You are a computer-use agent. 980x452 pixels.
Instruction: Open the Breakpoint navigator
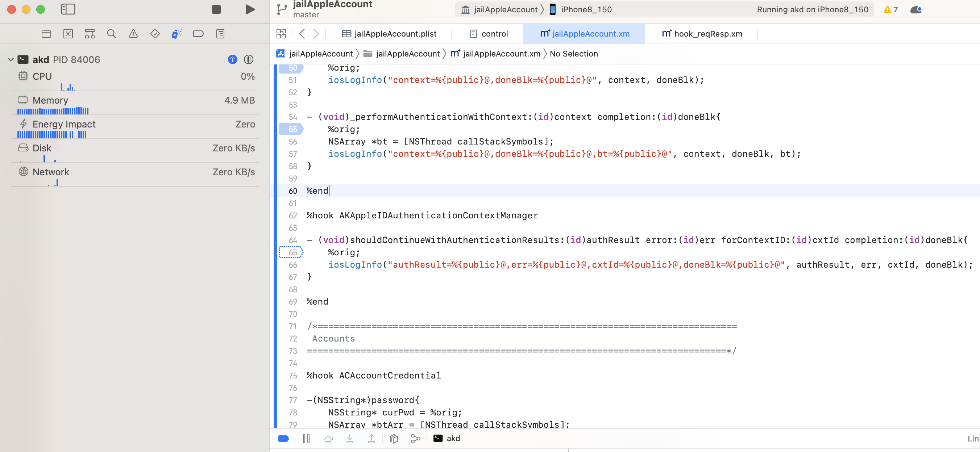coord(198,34)
